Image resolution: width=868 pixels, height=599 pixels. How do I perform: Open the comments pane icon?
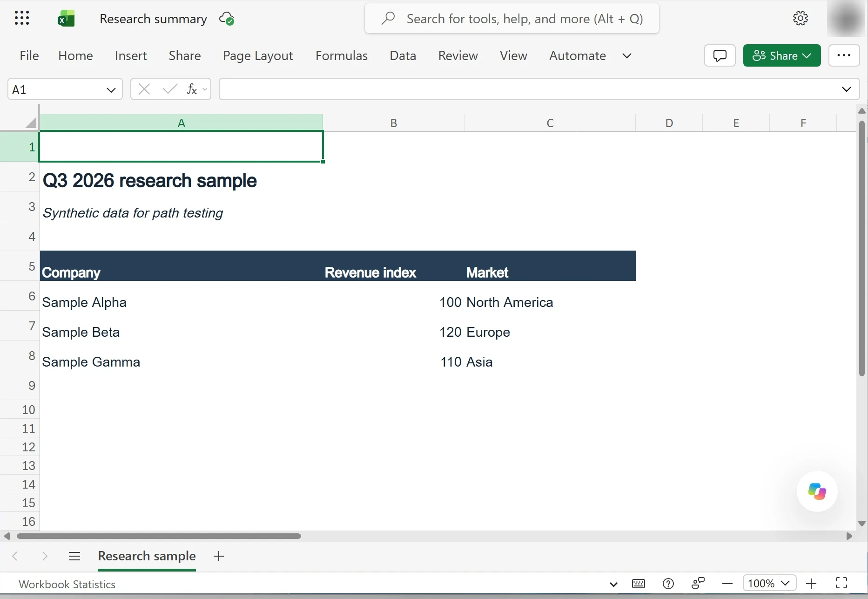[720, 55]
